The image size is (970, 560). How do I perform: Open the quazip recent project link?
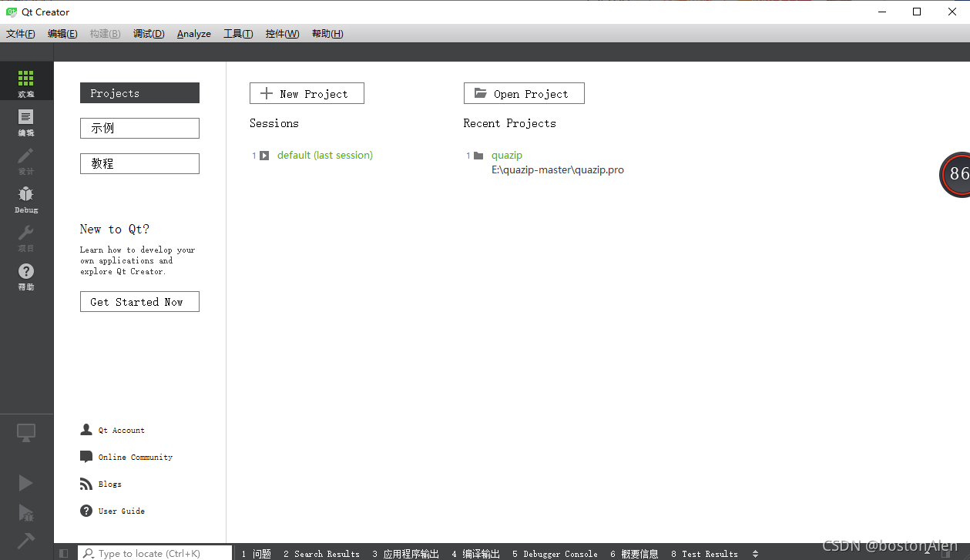click(x=507, y=156)
